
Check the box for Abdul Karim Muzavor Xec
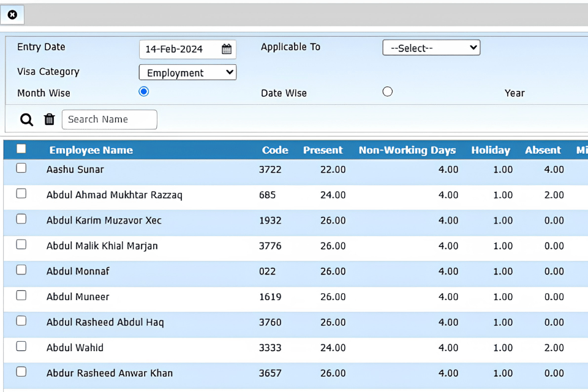click(x=21, y=219)
